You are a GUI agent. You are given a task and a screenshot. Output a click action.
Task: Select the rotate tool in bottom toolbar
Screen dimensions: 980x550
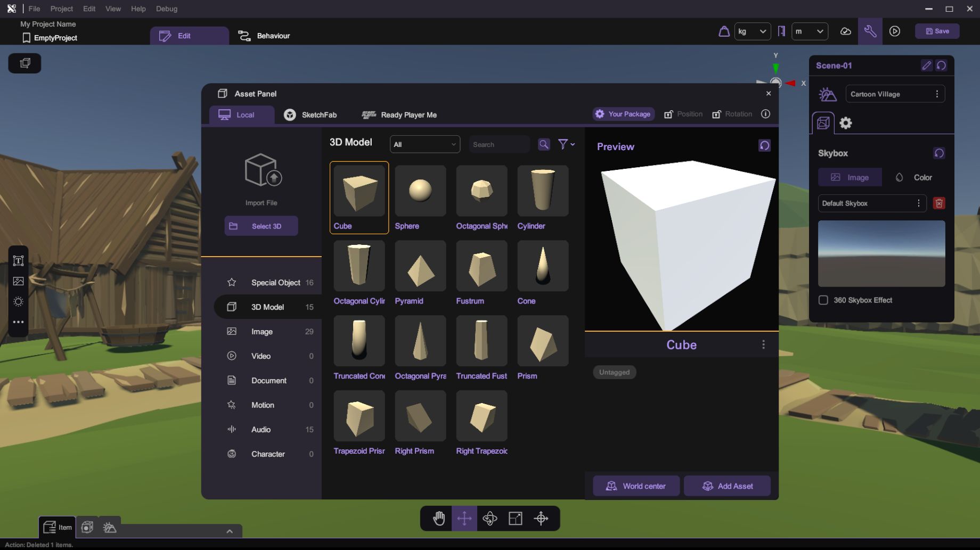pos(490,518)
